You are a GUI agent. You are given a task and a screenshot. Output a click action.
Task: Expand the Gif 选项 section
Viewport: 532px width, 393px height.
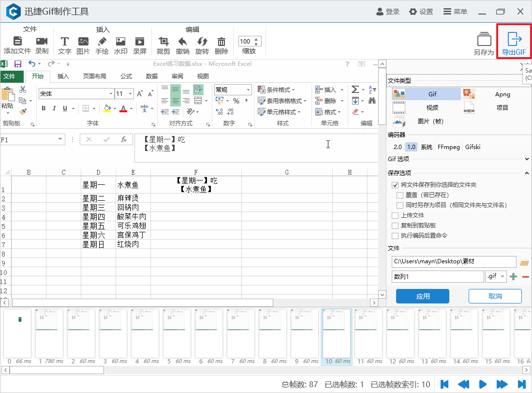pyautogui.click(x=526, y=159)
